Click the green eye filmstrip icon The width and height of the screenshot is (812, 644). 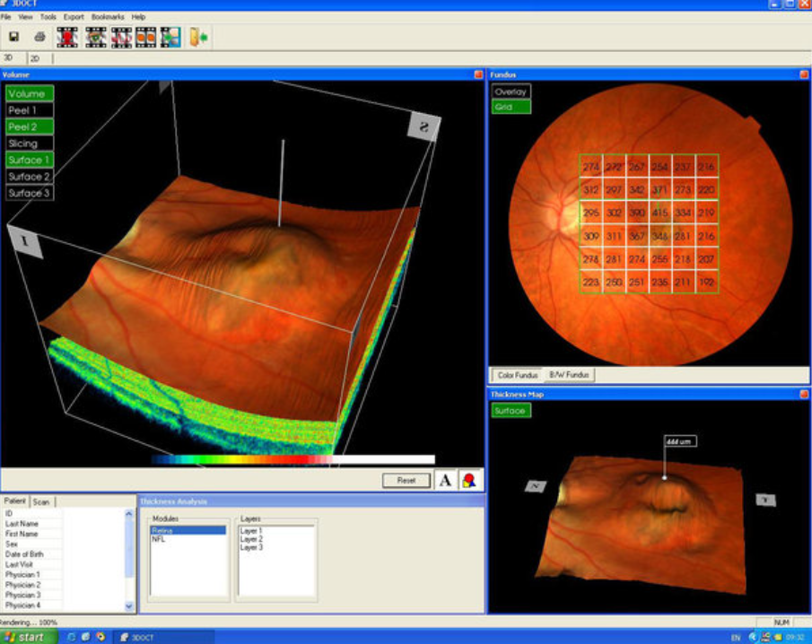tap(96, 38)
